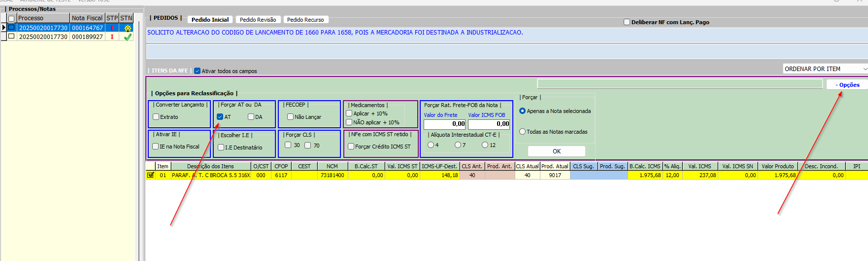
Task: Uncheck the AT option under Forçar AT ou DA
Action: click(x=220, y=117)
